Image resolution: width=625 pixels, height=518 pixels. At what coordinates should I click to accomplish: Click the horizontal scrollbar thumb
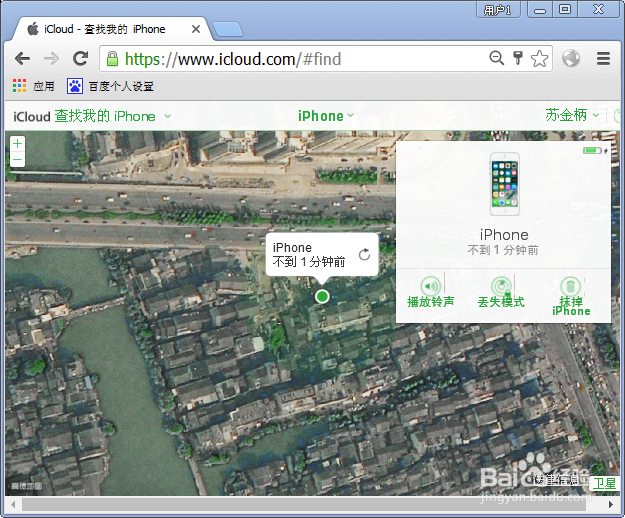304,504
